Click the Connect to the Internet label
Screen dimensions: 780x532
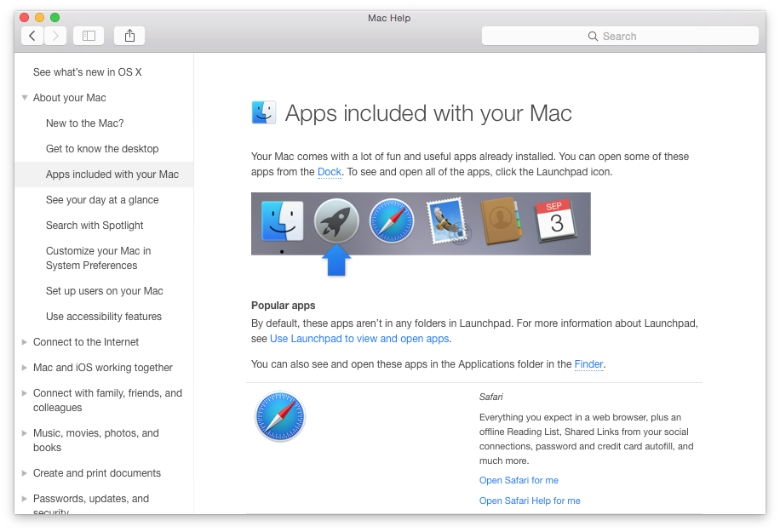click(85, 342)
